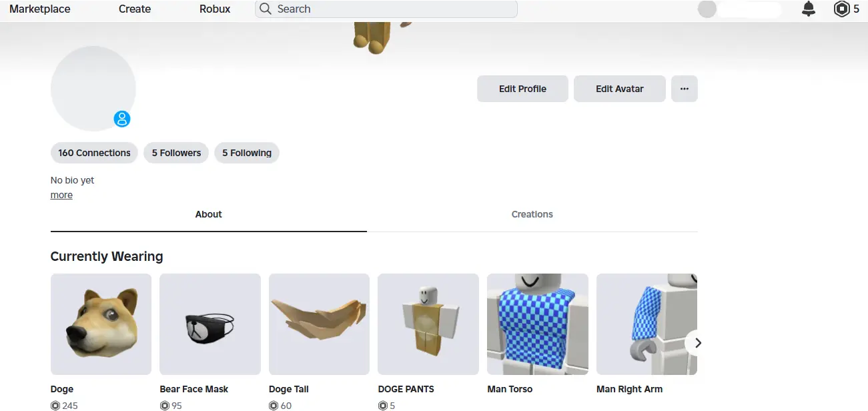Open the DOGE PANTS item thumbnail
Image resolution: width=868 pixels, height=411 pixels.
[428, 324]
